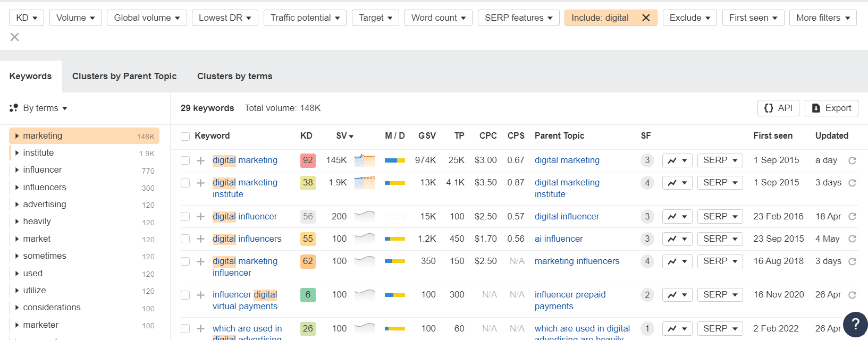The height and width of the screenshot is (340, 868).
Task: Check the 'digital influencer' row checkbox
Action: click(185, 217)
